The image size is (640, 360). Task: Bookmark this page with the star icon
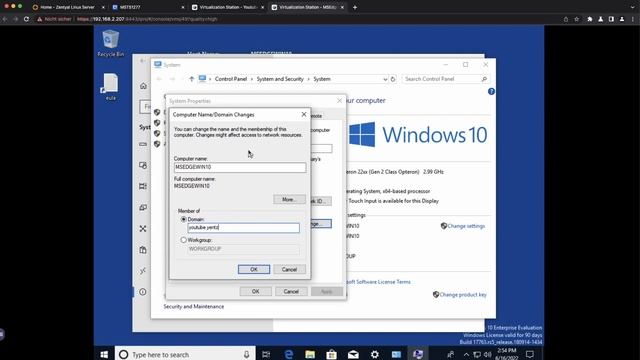[576, 19]
